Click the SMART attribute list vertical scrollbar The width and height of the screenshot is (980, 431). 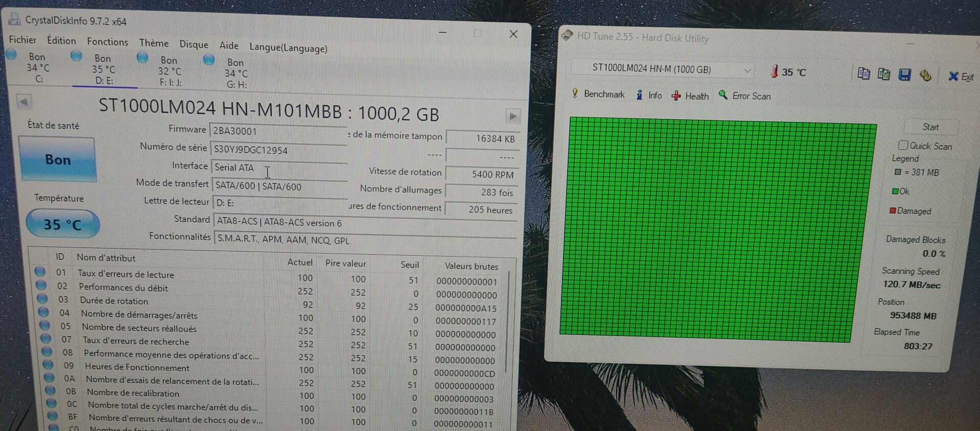[x=506, y=322]
